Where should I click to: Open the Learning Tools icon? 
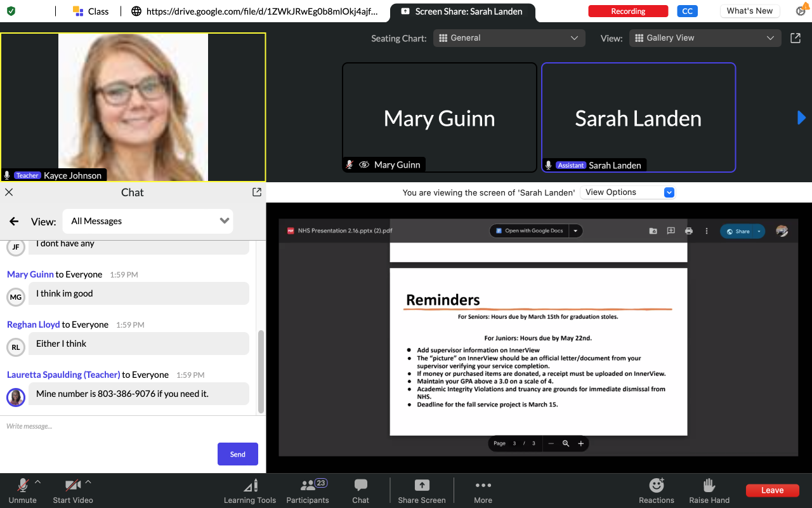[250, 486]
